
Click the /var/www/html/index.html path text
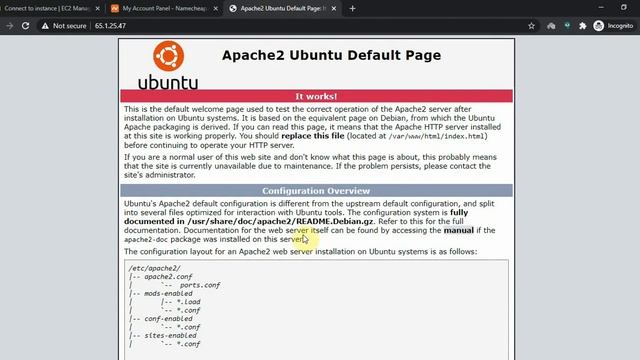coord(436,136)
